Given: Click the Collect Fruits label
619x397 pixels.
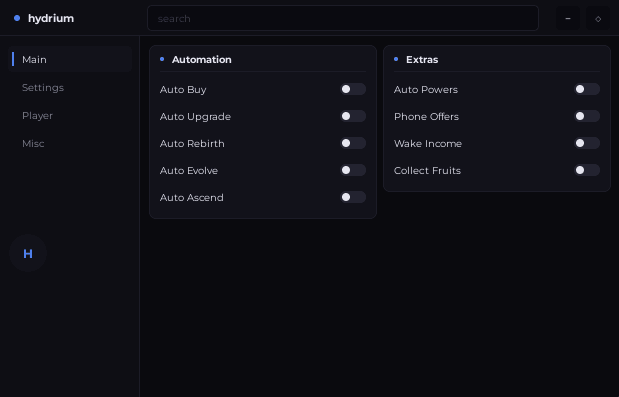Looking at the screenshot, I should coord(428,170).
